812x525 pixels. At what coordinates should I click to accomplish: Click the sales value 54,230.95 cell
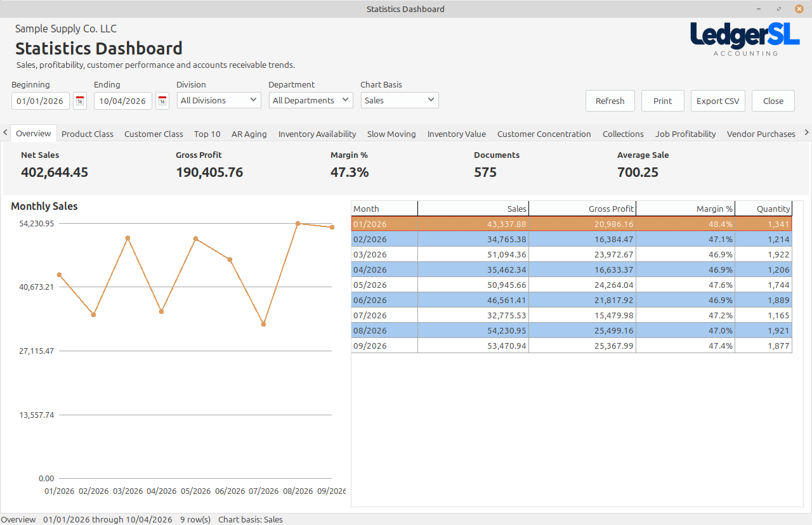click(473, 330)
